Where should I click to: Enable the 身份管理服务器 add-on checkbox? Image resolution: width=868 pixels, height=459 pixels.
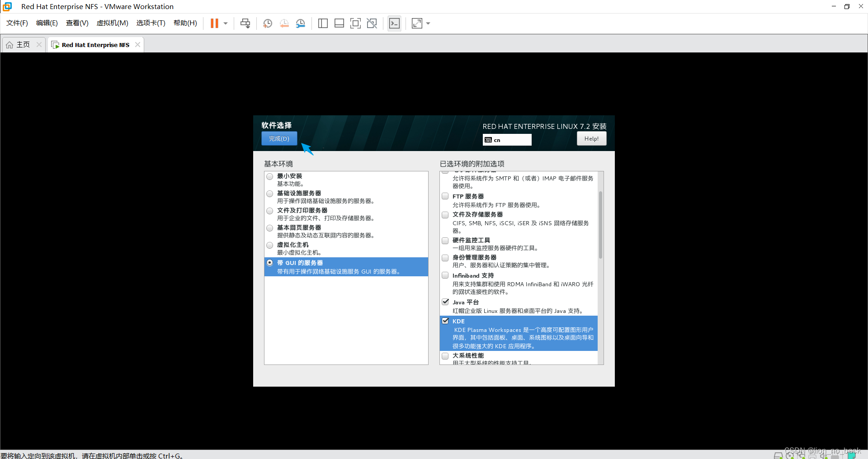445,258
